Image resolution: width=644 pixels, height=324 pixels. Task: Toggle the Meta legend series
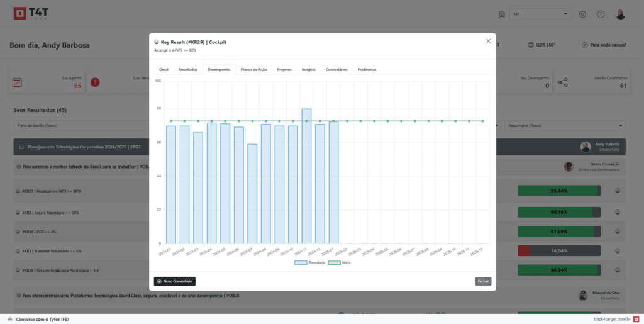340,262
